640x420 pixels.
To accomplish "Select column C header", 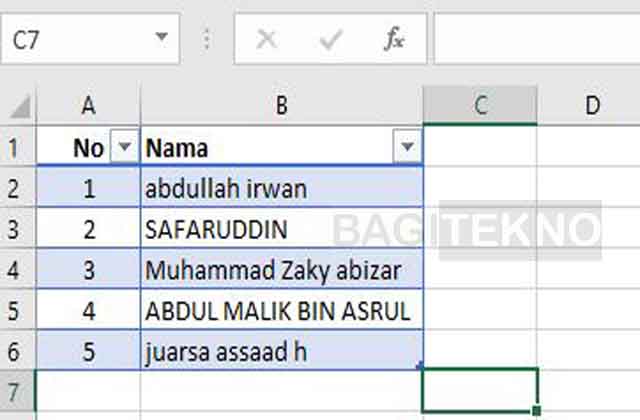I will 480,106.
